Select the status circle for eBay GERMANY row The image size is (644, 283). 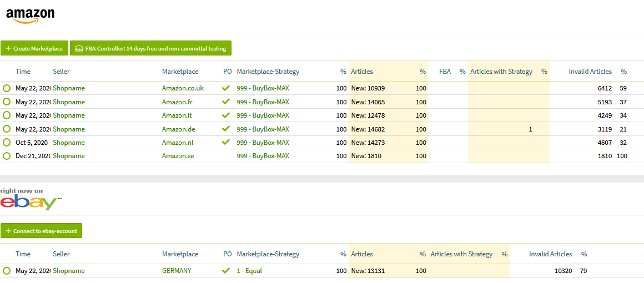point(7,271)
